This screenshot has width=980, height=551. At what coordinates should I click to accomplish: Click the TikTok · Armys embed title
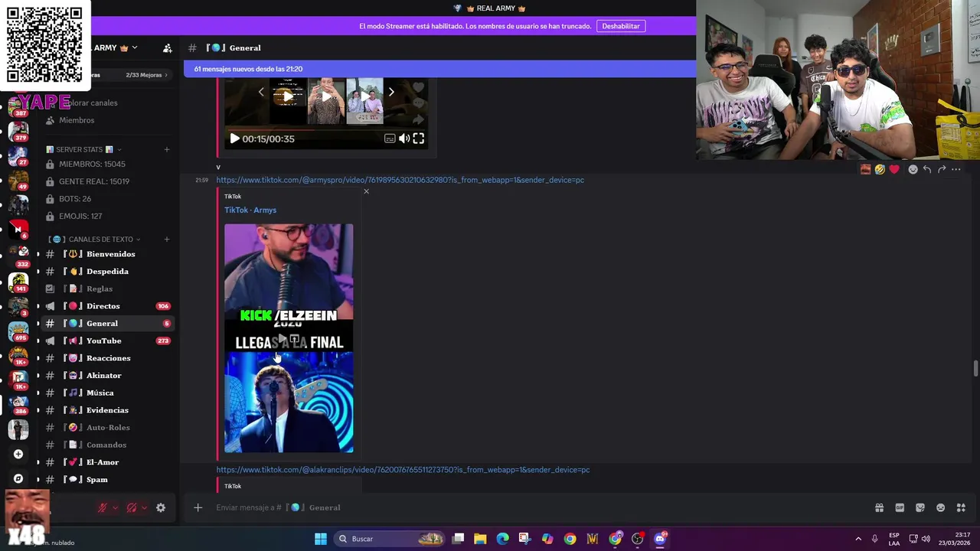250,210
